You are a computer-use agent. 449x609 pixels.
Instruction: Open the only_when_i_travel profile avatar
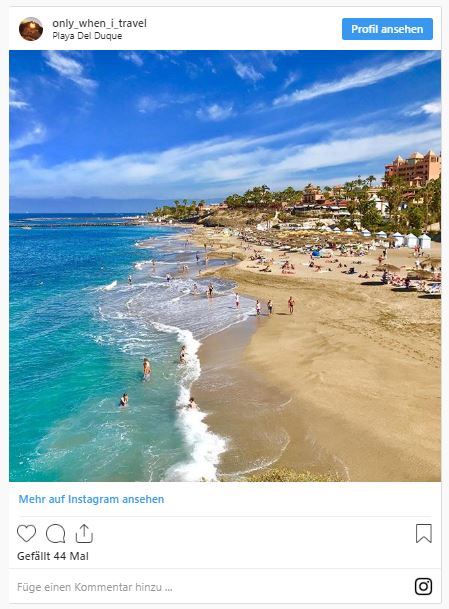[31, 29]
